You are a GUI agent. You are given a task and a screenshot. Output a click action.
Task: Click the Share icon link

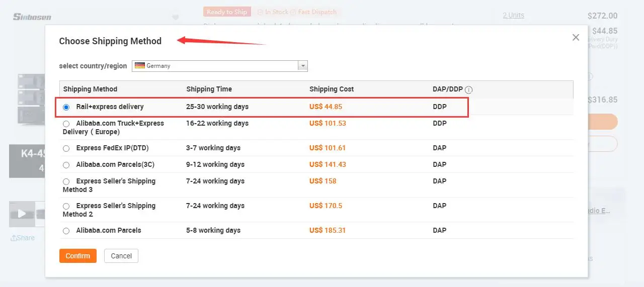pos(23,238)
